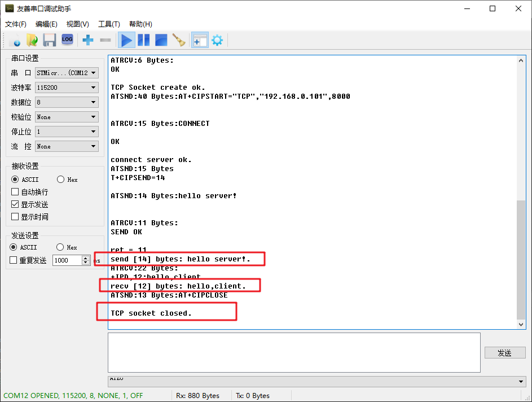Clear receive area with broom icon
This screenshot has height=402, width=532.
click(179, 40)
